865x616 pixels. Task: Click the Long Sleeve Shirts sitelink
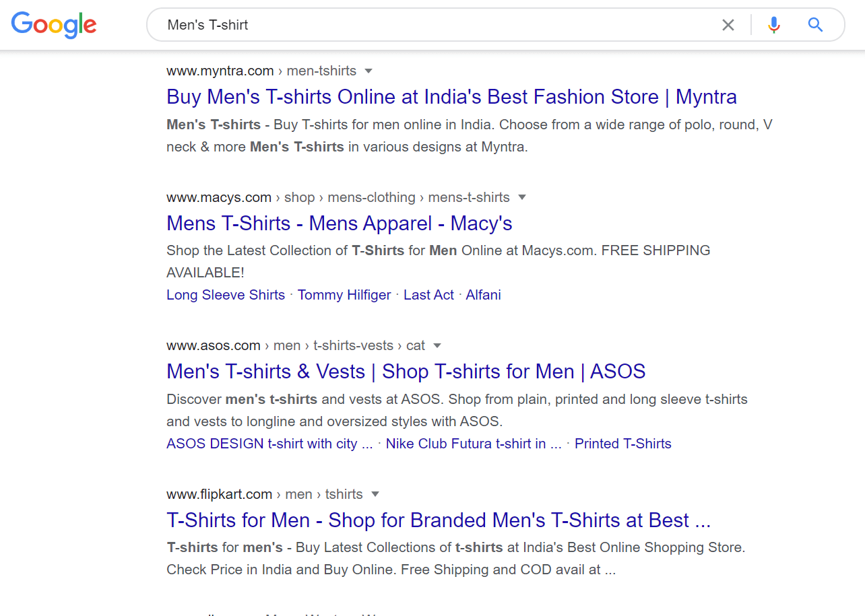click(226, 295)
